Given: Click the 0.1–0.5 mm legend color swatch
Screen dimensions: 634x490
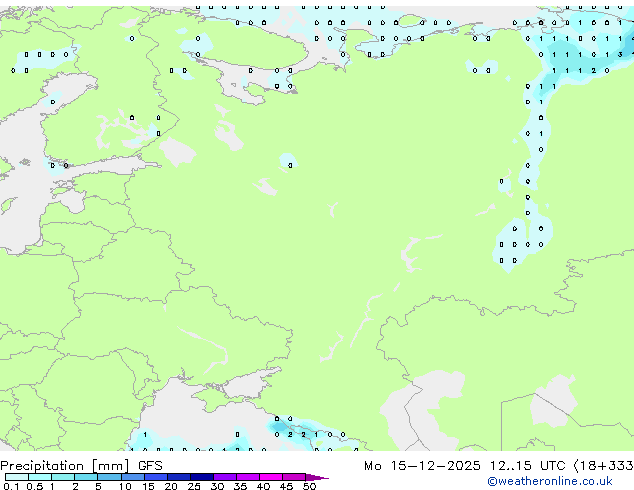Looking at the screenshot, I should (17, 477).
